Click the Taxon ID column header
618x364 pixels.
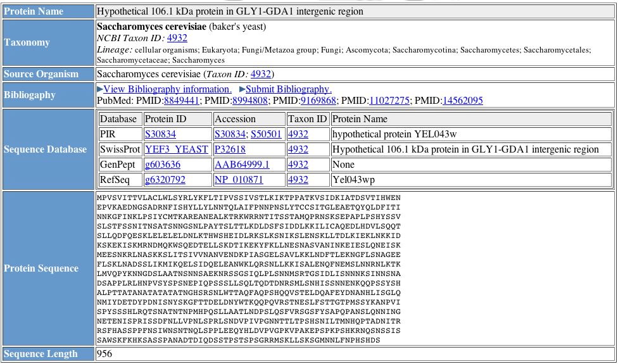tap(308, 119)
